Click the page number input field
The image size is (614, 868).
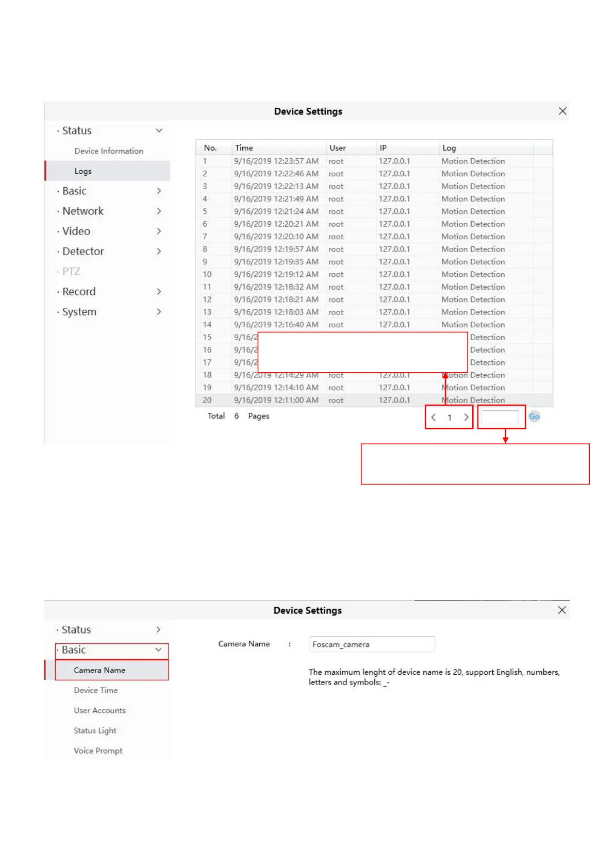pos(500,417)
